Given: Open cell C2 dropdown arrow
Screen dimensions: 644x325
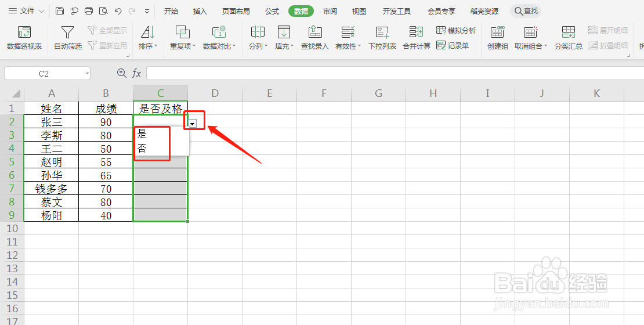Looking at the screenshot, I should (192, 124).
